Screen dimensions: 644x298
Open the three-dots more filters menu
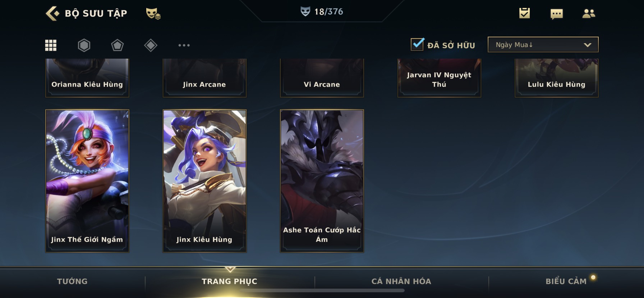point(184,45)
